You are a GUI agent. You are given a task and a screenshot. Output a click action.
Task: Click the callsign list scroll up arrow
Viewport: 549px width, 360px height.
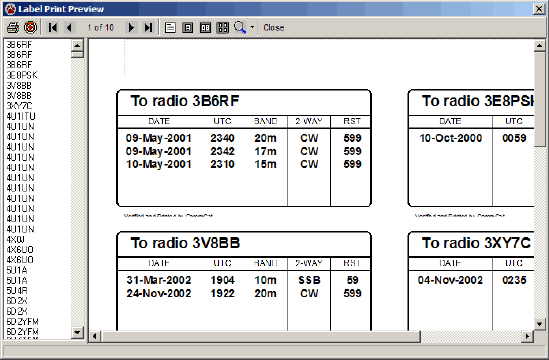[x=77, y=45]
